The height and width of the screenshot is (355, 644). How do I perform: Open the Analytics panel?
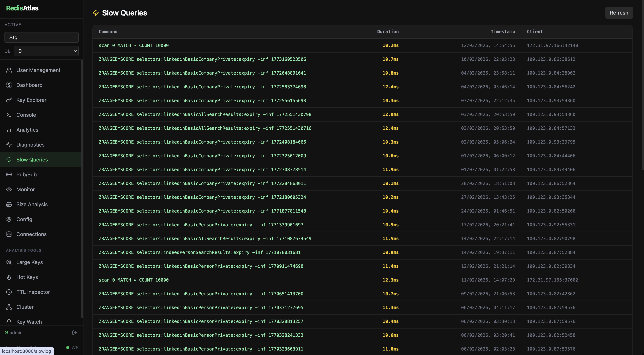[28, 130]
